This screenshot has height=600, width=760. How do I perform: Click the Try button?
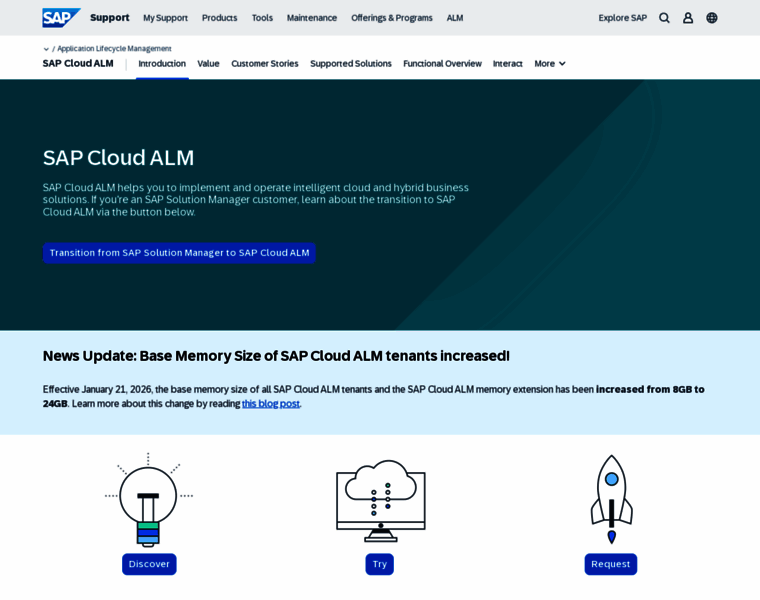click(x=380, y=564)
